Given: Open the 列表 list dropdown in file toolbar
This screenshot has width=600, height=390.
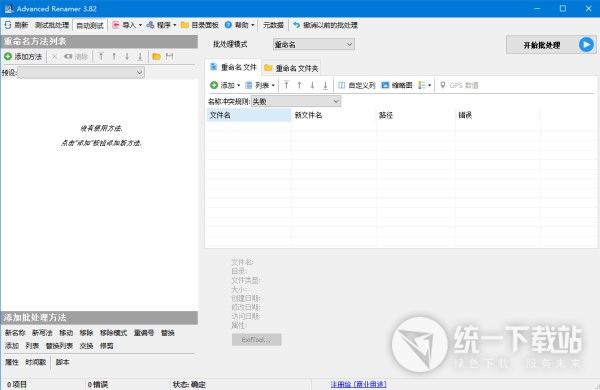Looking at the screenshot, I should pos(260,85).
